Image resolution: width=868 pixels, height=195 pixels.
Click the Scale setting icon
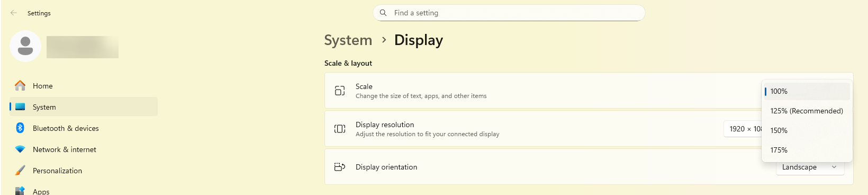pos(340,91)
